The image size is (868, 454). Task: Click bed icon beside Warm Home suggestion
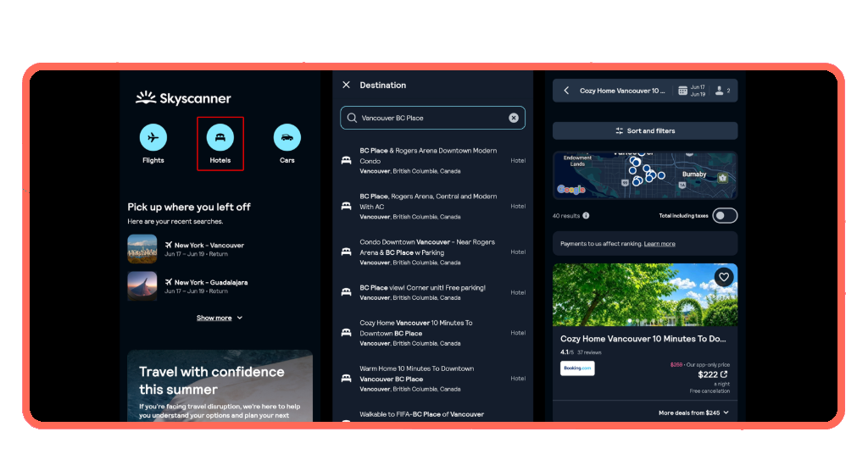pyautogui.click(x=346, y=379)
